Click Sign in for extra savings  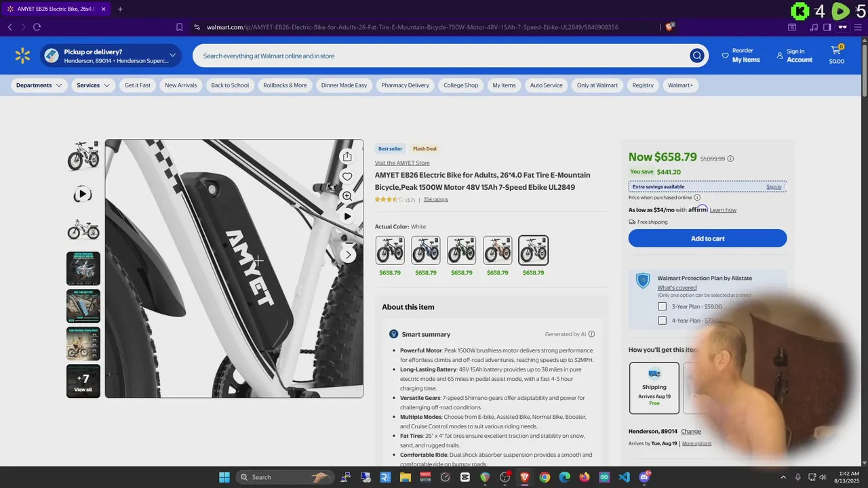coord(774,186)
